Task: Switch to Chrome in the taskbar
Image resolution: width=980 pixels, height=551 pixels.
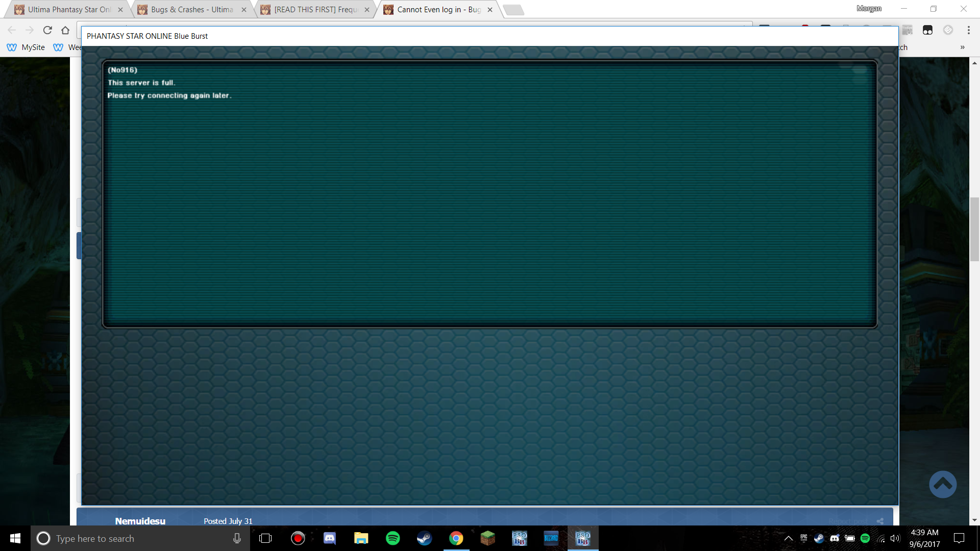Action: click(x=456, y=538)
